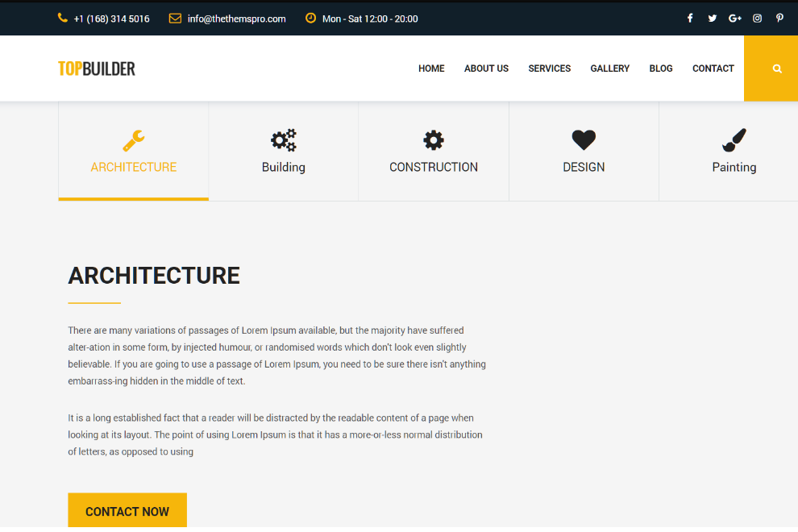Open the Twitter social link

click(713, 19)
